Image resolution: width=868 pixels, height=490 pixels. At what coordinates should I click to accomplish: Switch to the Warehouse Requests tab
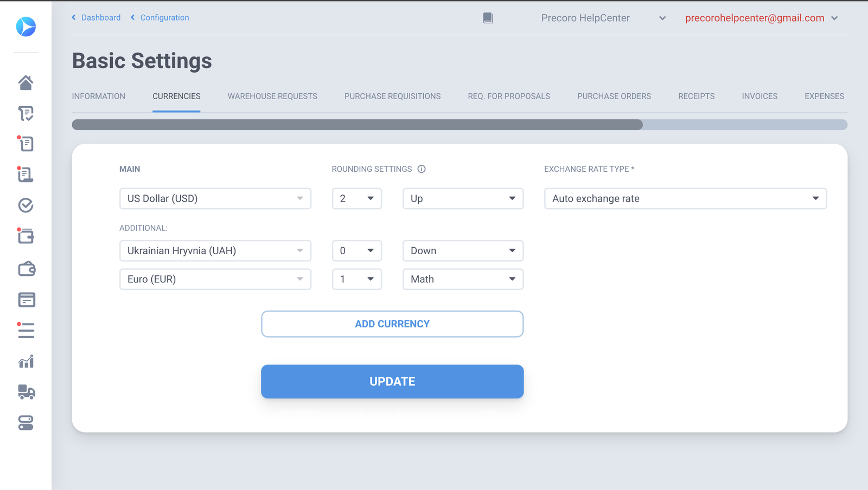tap(272, 96)
